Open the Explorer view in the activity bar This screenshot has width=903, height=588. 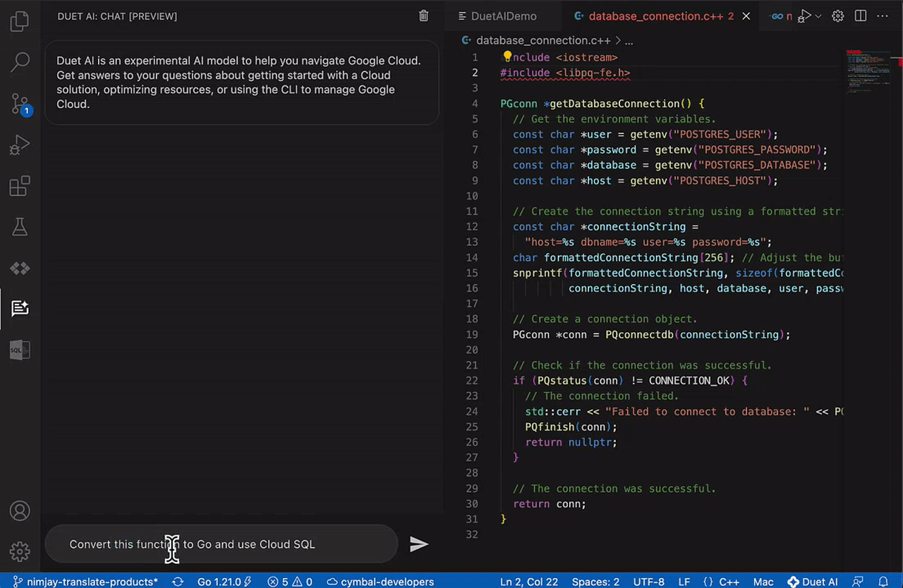[x=20, y=21]
